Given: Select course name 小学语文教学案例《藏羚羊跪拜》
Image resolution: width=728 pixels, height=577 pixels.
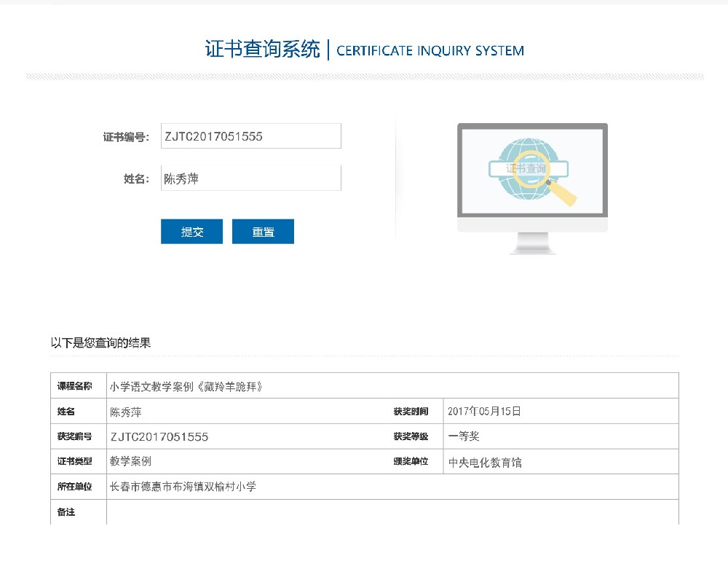Looking at the screenshot, I should (186, 387).
